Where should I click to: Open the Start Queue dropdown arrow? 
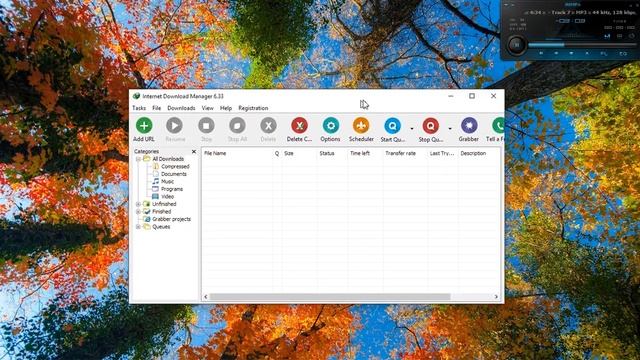[x=411, y=129]
